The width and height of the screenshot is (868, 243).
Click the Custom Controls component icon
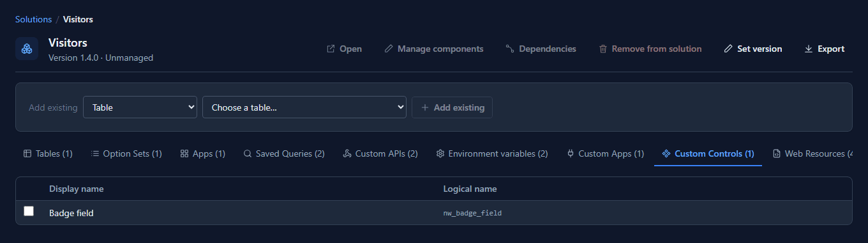pos(666,153)
